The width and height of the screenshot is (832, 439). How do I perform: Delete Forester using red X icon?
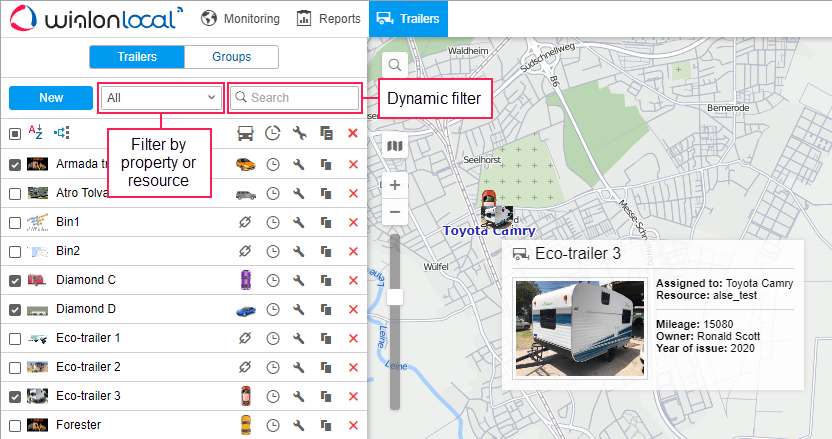(352, 425)
